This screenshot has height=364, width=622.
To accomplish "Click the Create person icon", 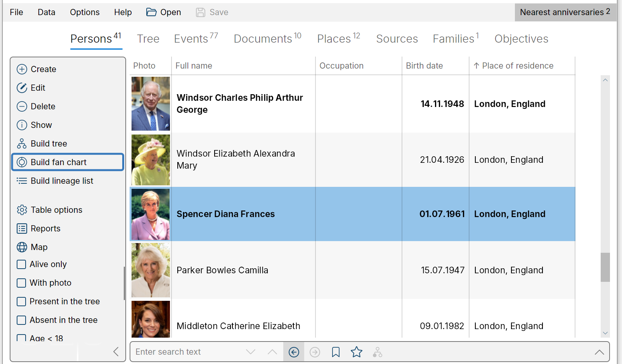I will tap(22, 69).
